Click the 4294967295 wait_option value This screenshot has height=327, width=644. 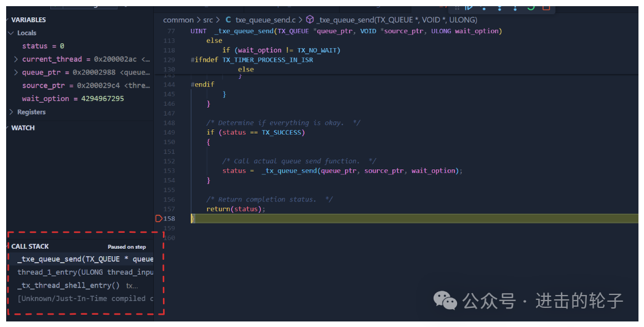click(x=102, y=99)
